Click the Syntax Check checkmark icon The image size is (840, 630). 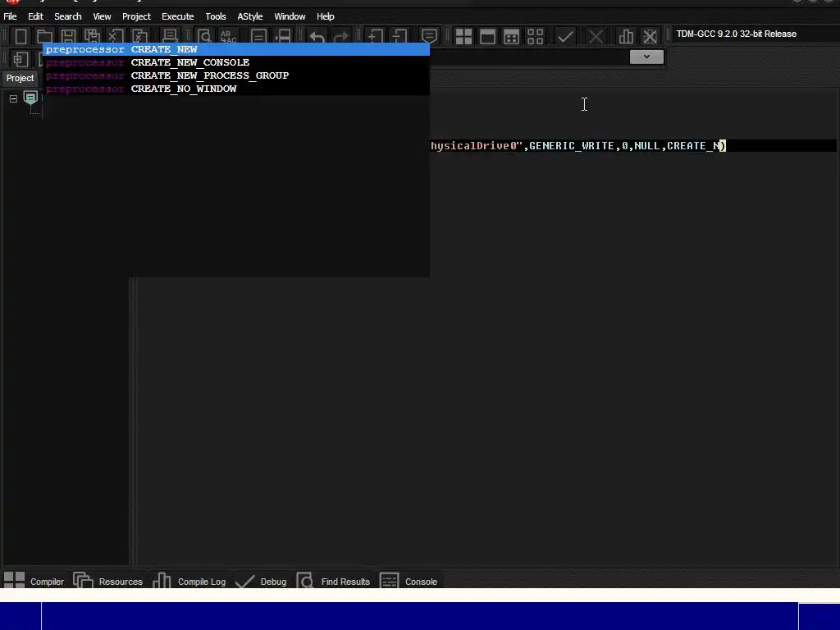[565, 36]
